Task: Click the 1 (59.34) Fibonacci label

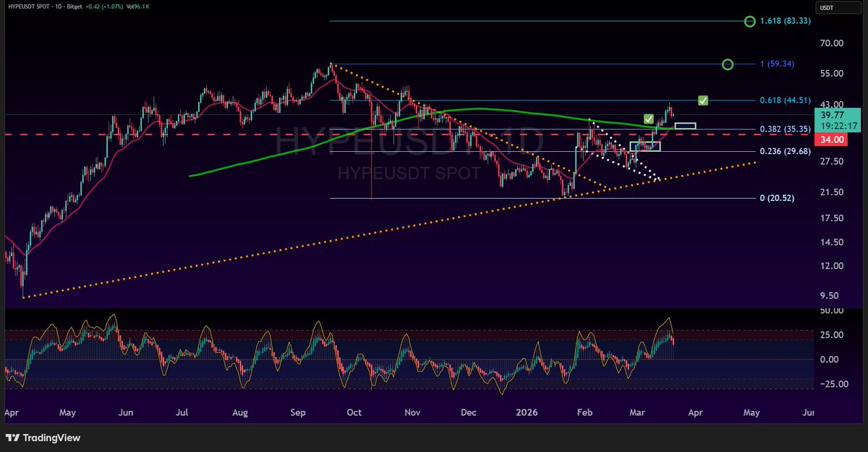Action: tap(777, 64)
